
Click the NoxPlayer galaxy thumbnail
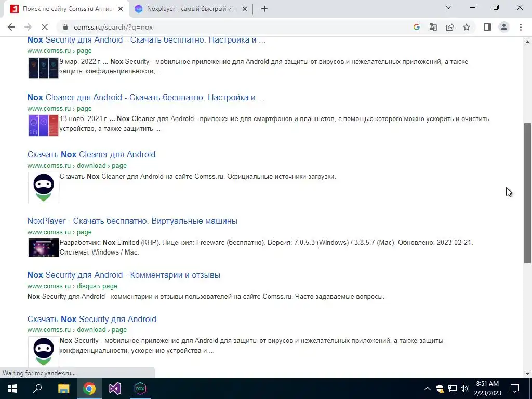coord(44,247)
